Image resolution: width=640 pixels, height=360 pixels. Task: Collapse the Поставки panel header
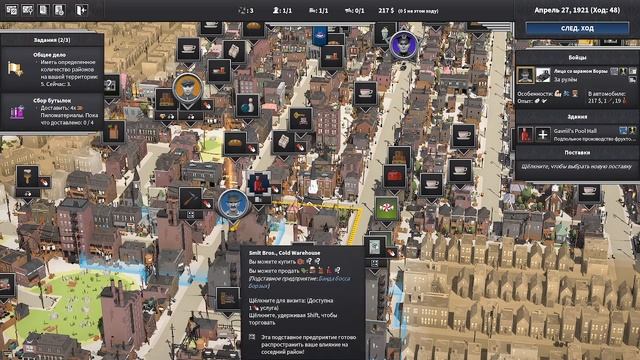tap(577, 152)
